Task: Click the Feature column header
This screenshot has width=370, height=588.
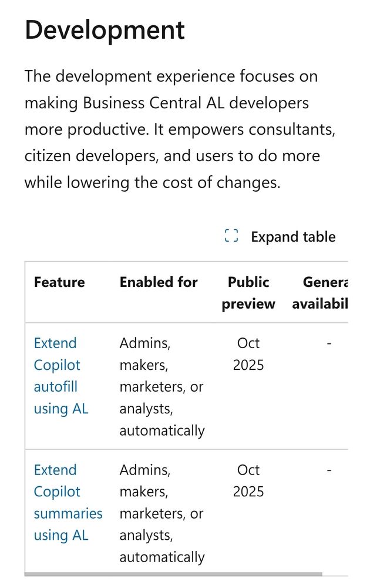Action: 59,282
